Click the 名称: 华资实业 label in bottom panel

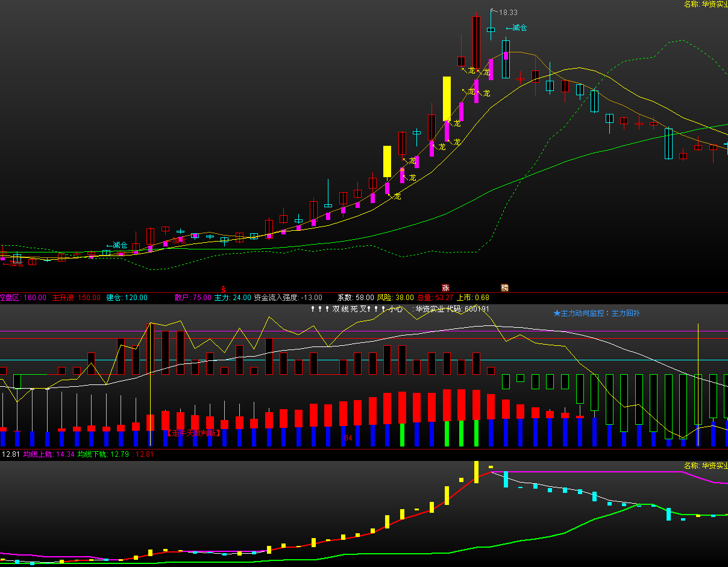pyautogui.click(x=706, y=466)
